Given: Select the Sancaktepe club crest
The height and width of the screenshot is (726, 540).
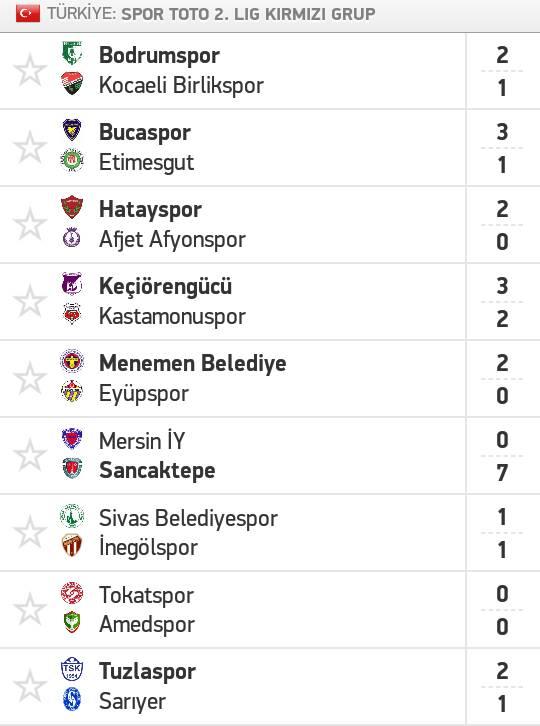Looking at the screenshot, I should (72, 469).
